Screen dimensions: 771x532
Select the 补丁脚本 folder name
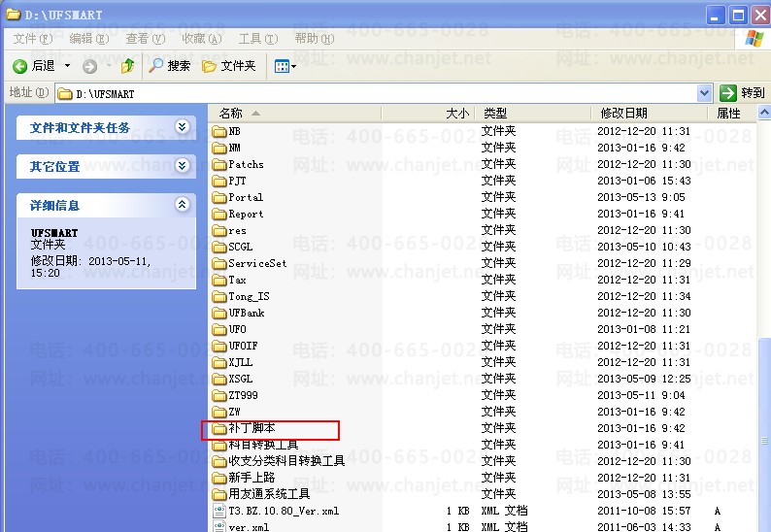(x=251, y=428)
